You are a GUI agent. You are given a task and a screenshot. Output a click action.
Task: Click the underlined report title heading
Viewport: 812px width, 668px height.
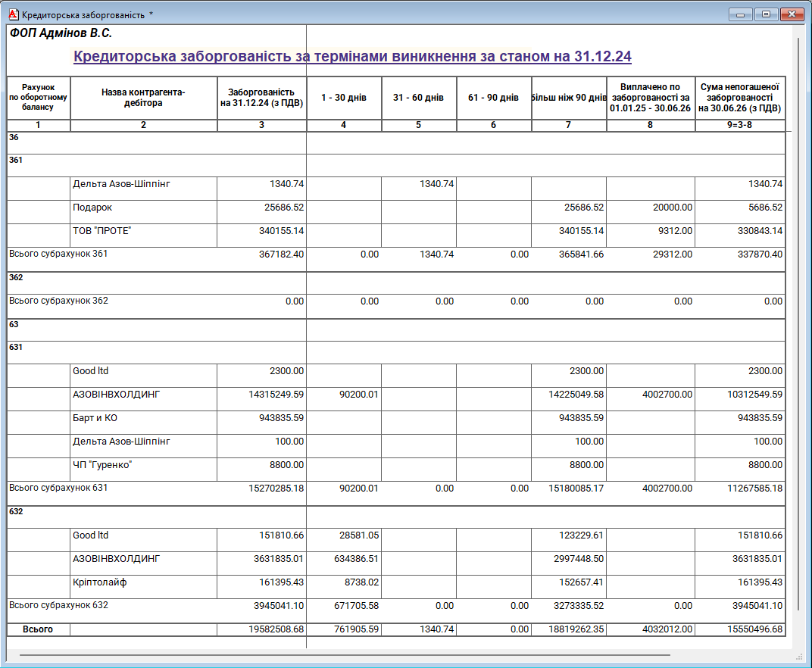(x=352, y=57)
